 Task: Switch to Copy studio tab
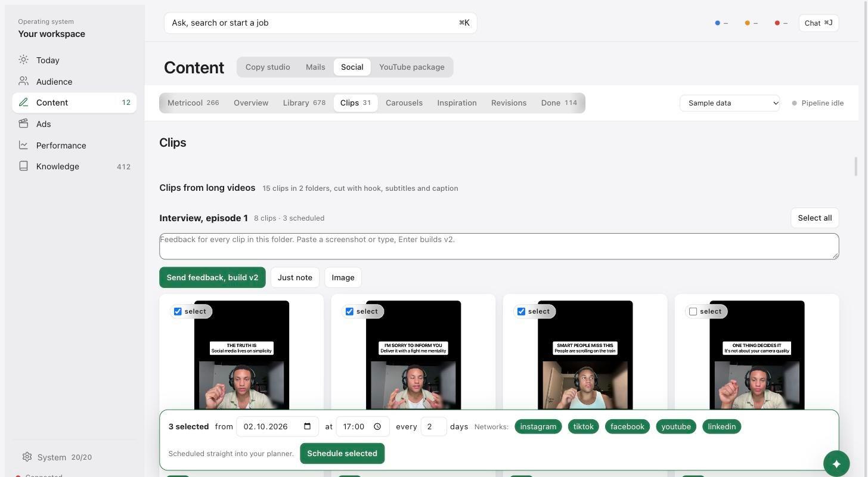[268, 67]
